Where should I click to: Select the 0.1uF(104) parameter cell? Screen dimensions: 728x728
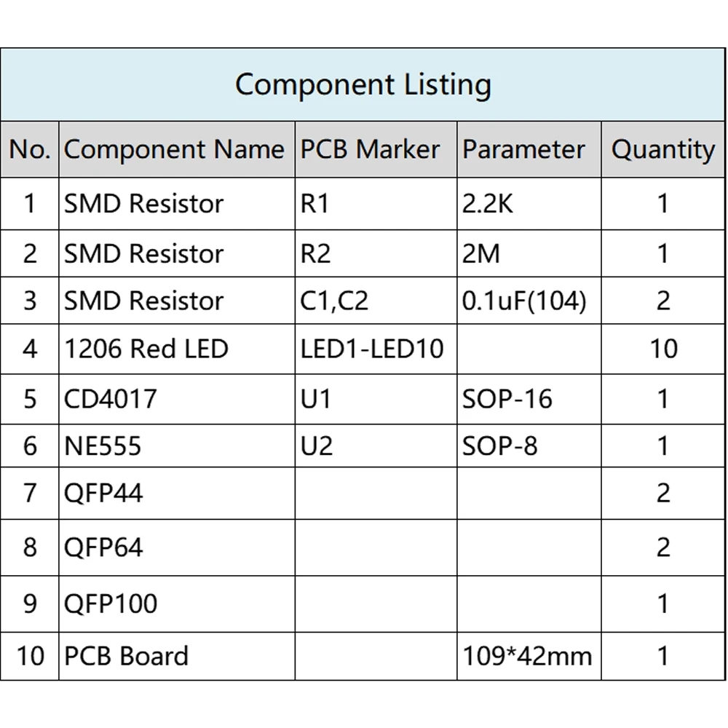[x=524, y=301]
